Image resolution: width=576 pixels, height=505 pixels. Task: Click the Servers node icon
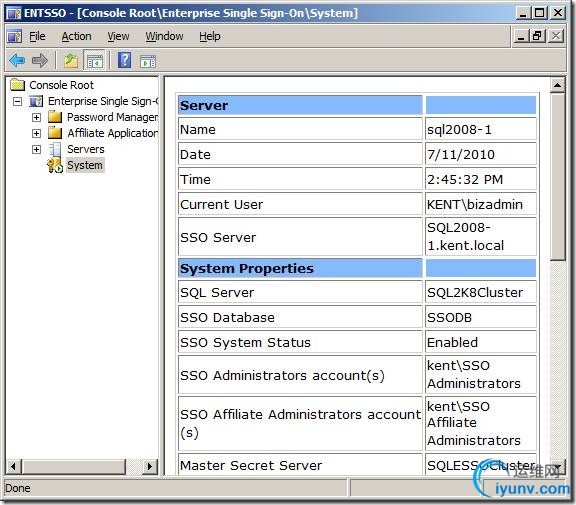tap(55, 149)
